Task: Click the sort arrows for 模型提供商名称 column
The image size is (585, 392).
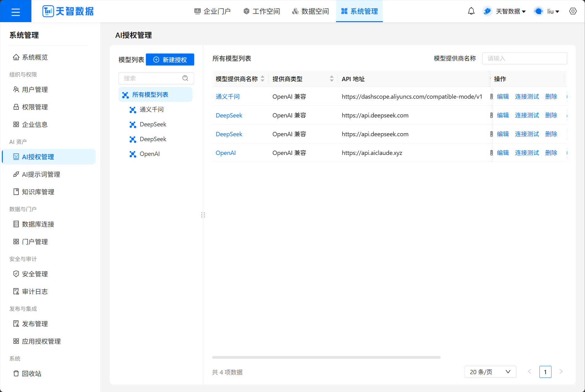Action: pyautogui.click(x=262, y=79)
